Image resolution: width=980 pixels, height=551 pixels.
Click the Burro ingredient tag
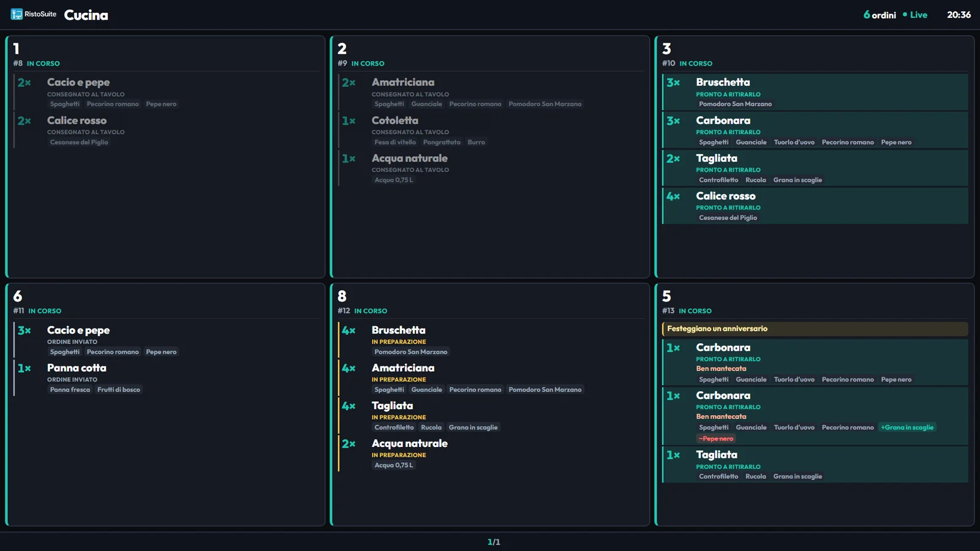(476, 142)
